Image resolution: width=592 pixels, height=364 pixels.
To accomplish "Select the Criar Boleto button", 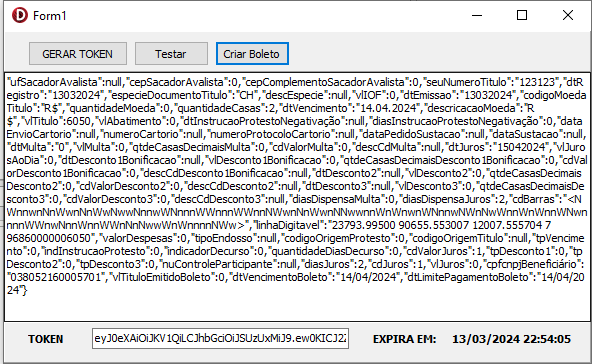I will (252, 54).
